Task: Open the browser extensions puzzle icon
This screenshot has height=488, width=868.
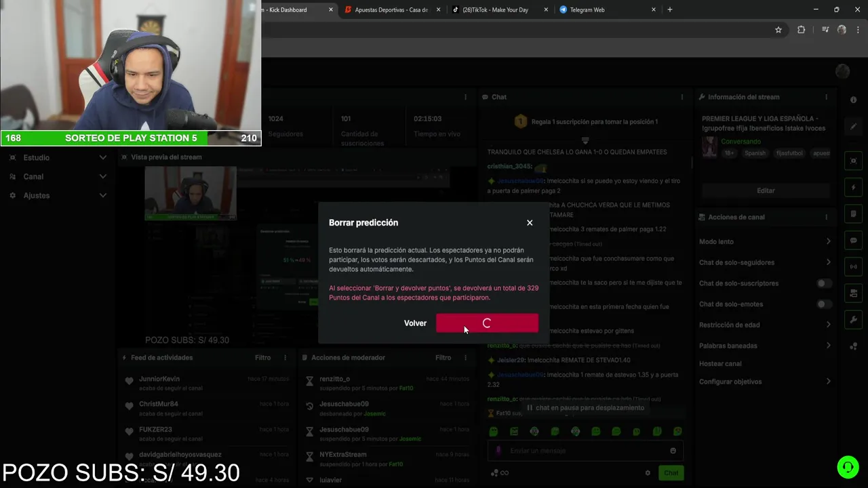Action: coord(802,30)
